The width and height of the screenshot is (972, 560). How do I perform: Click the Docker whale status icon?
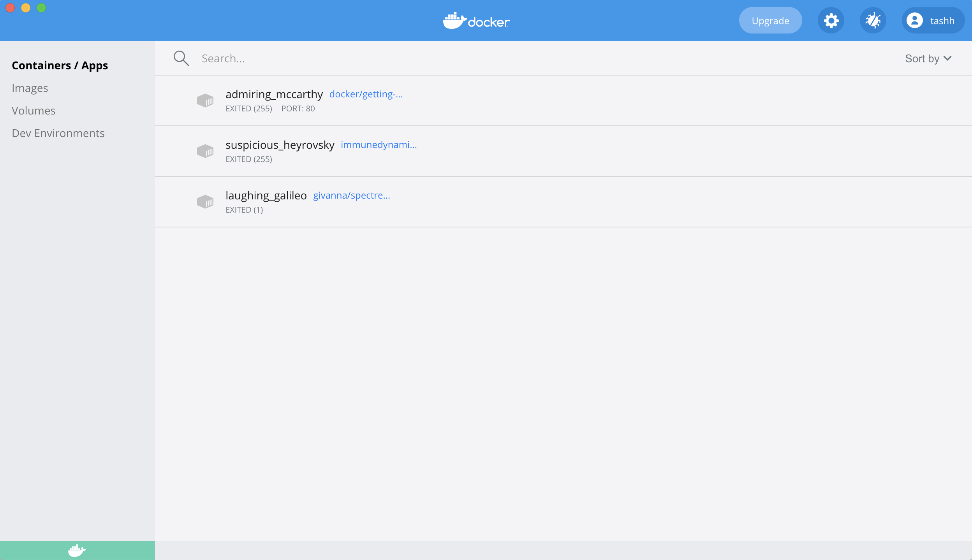pos(77,551)
